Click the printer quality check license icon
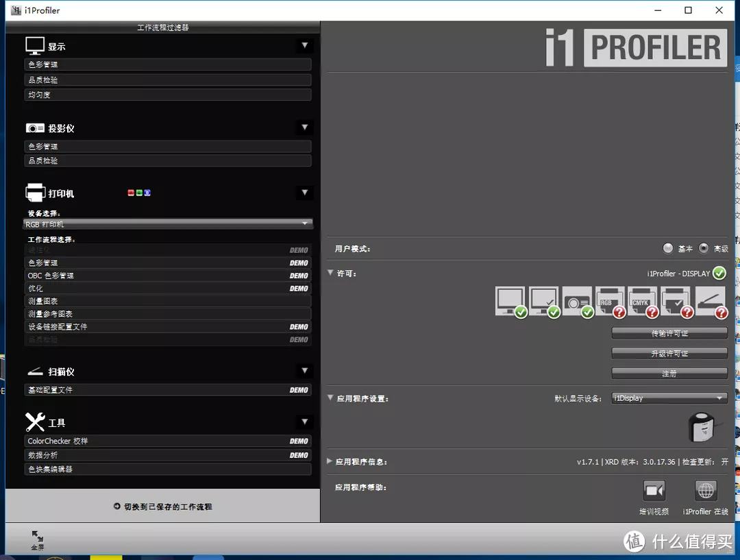Image resolution: width=740 pixels, height=560 pixels. (676, 301)
